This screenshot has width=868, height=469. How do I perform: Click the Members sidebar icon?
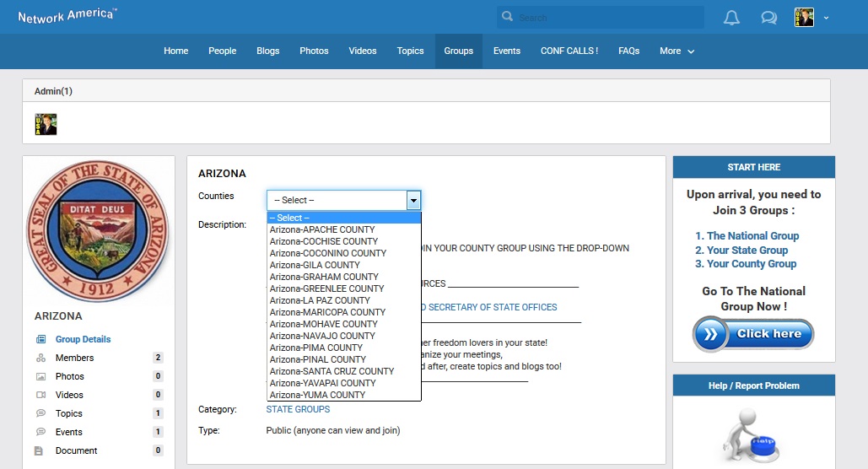tap(40, 358)
